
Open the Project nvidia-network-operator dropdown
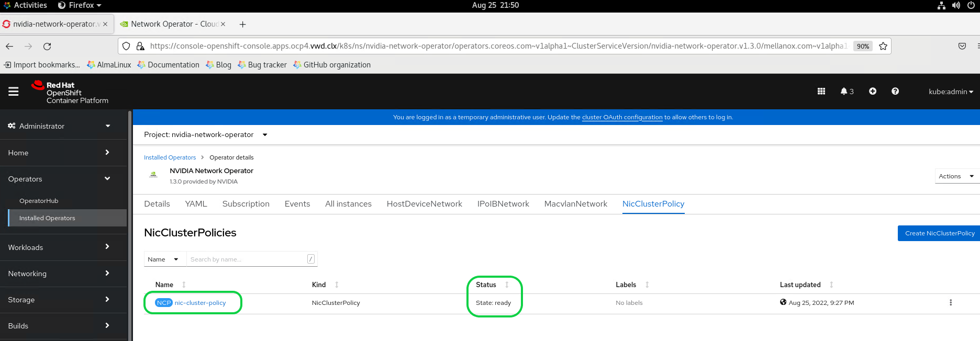(206, 134)
